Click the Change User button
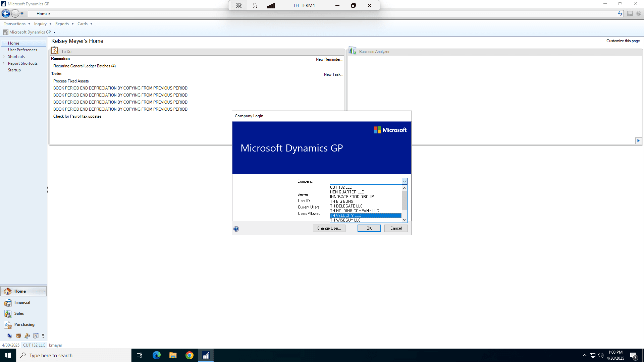The width and height of the screenshot is (644, 362). (329, 228)
